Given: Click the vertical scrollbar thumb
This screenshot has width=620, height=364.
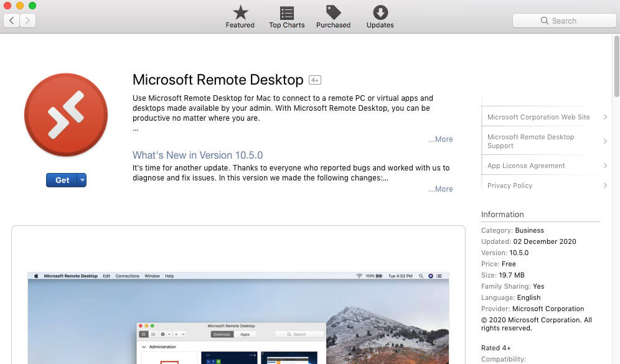Looking at the screenshot, I should pyautogui.click(x=616, y=67).
